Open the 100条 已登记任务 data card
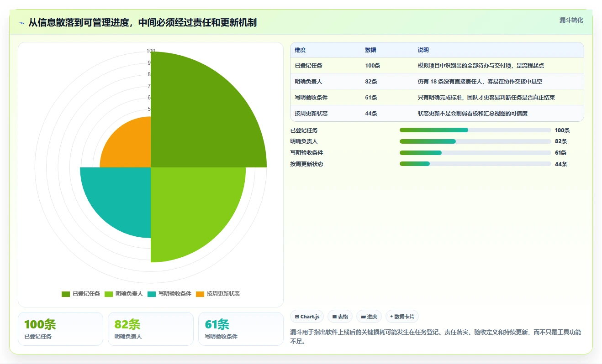 coord(60,329)
